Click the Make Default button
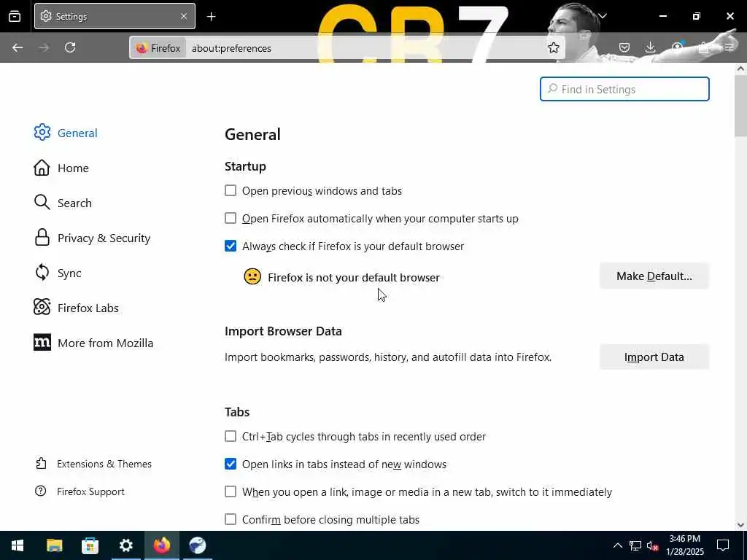Screen dimensions: 747x560 click(x=654, y=276)
